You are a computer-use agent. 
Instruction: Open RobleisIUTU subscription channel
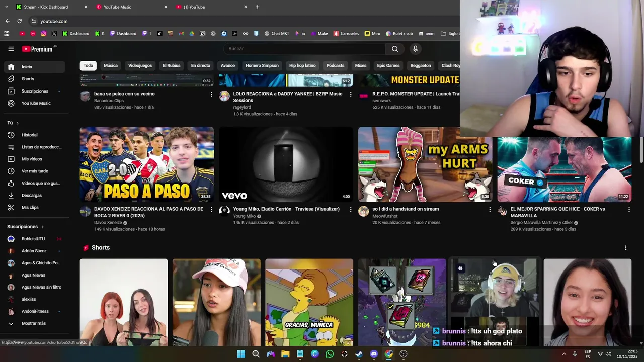pos(34,239)
